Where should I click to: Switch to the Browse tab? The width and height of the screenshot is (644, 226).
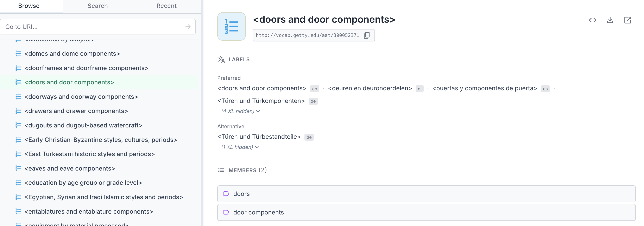pyautogui.click(x=29, y=6)
